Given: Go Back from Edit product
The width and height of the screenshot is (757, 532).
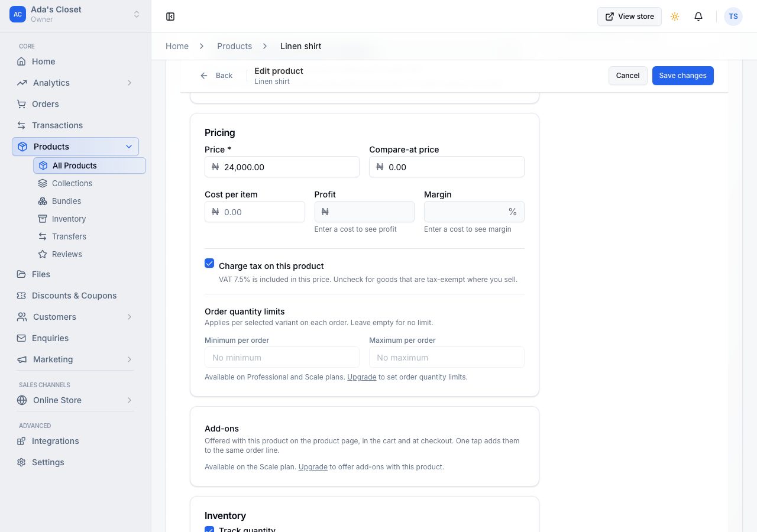Looking at the screenshot, I should pos(216,76).
